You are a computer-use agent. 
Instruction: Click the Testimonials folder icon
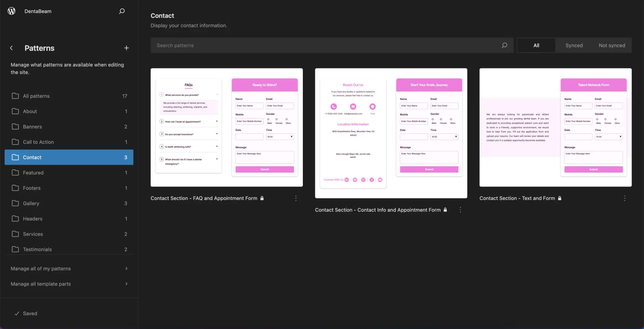(x=15, y=249)
